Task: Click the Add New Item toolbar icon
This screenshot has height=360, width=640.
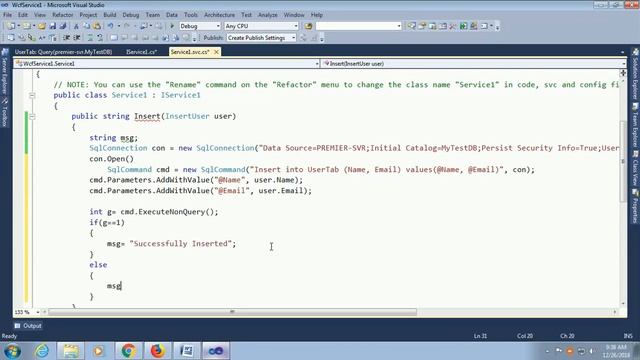Action: click(x=26, y=26)
